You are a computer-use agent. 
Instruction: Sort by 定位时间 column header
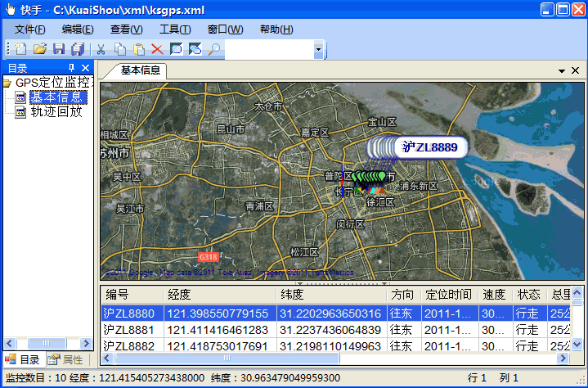[448, 295]
